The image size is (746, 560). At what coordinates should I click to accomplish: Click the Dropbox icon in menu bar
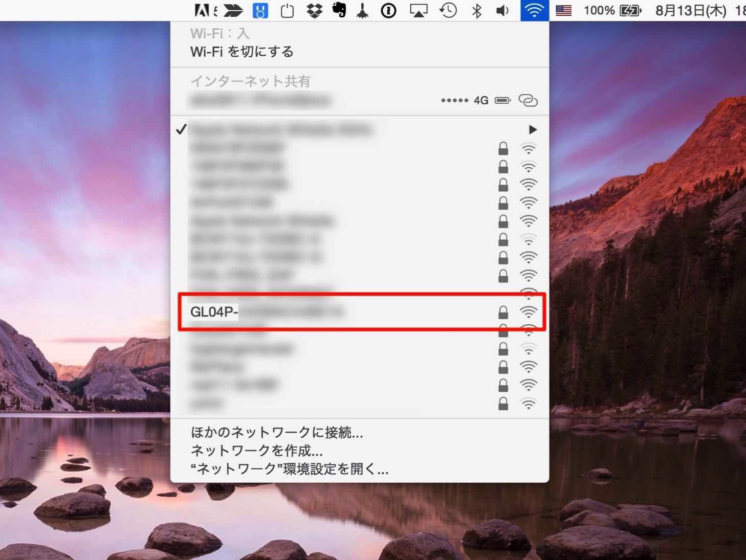click(x=314, y=10)
